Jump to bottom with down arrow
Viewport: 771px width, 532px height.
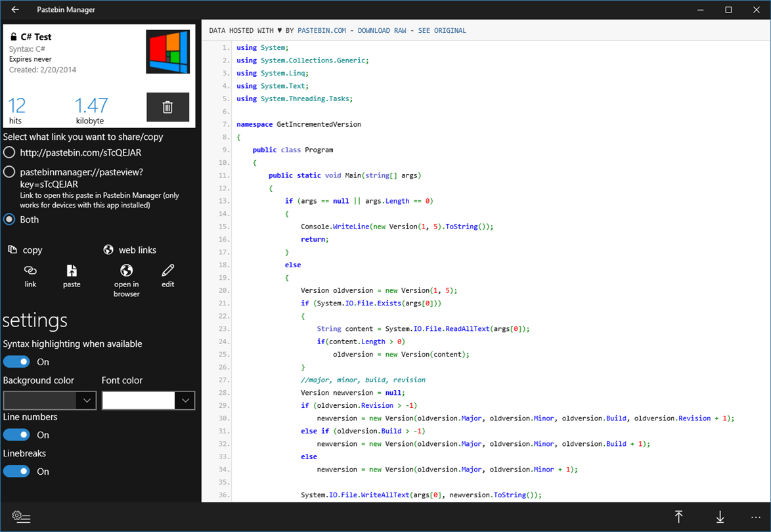(x=720, y=517)
